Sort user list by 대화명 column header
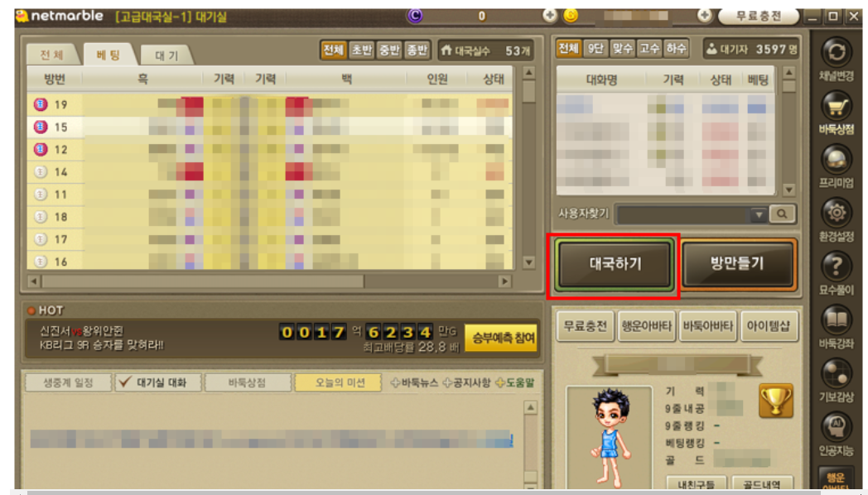This screenshot has height=495, width=868. (601, 80)
